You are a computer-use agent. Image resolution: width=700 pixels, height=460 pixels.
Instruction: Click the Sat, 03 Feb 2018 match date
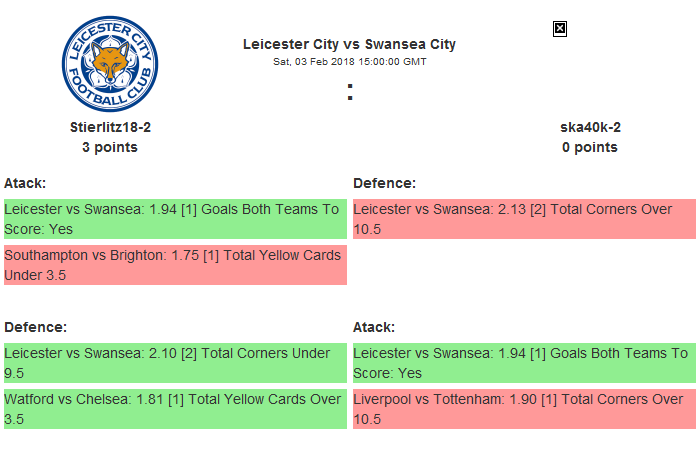(349, 62)
